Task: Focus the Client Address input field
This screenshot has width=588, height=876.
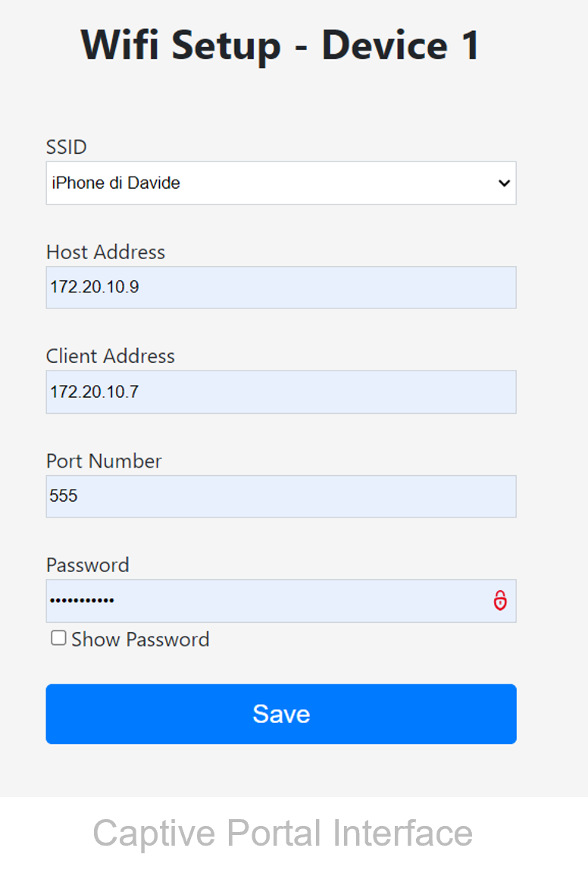Action: coord(280,392)
